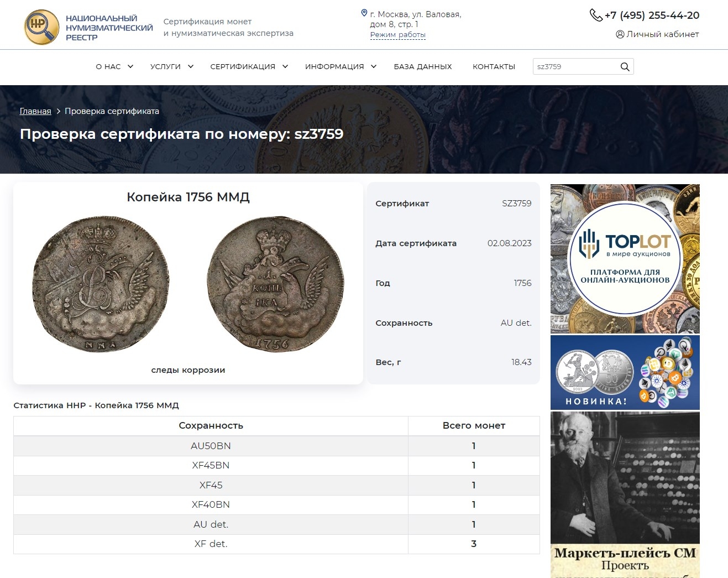Open the Маркетъ-плейсъ СМ banner
The height and width of the screenshot is (578, 728).
tap(625, 494)
